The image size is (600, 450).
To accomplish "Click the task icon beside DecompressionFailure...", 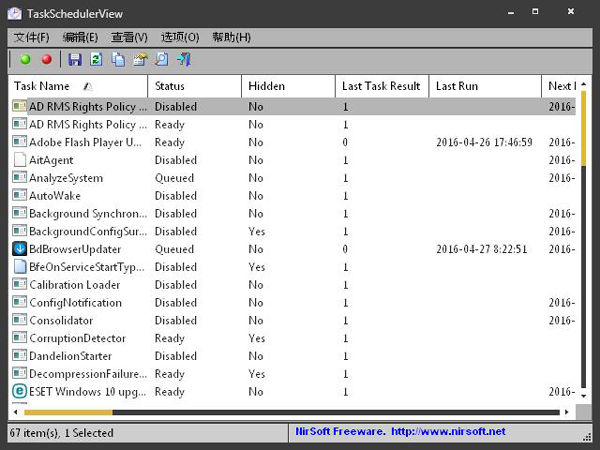I will tap(20, 373).
